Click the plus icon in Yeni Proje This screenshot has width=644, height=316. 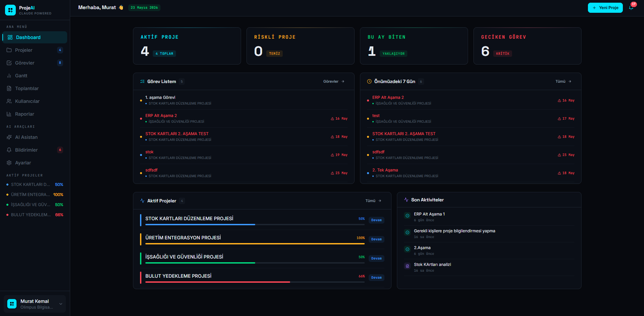pyautogui.click(x=594, y=8)
